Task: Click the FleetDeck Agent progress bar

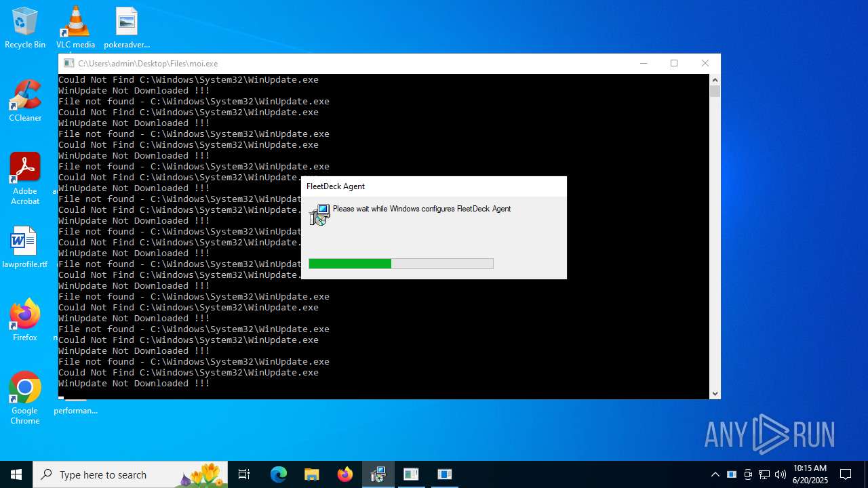Action: click(x=401, y=264)
